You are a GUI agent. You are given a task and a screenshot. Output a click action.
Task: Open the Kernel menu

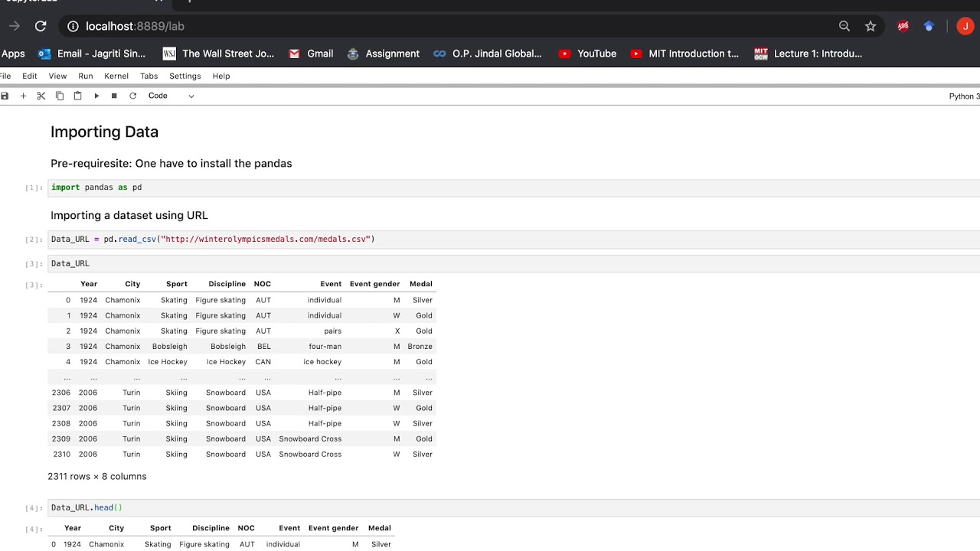click(x=116, y=76)
